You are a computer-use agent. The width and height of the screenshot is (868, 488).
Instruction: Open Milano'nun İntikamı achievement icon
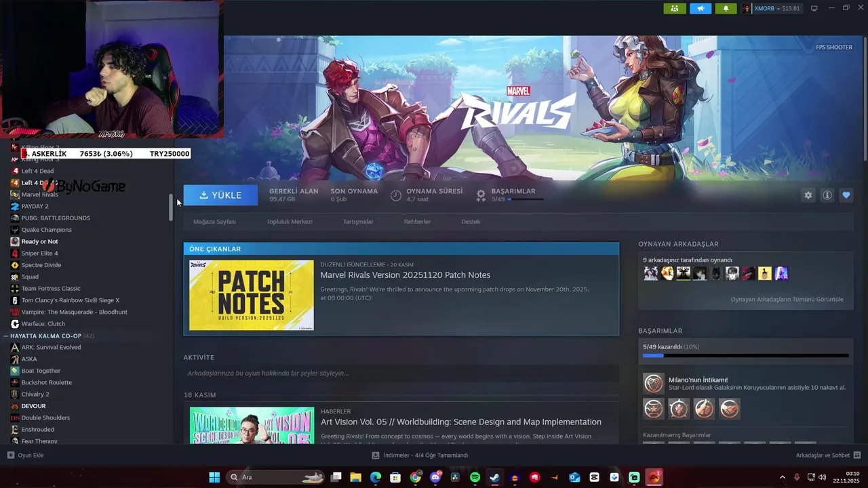[x=654, y=384]
